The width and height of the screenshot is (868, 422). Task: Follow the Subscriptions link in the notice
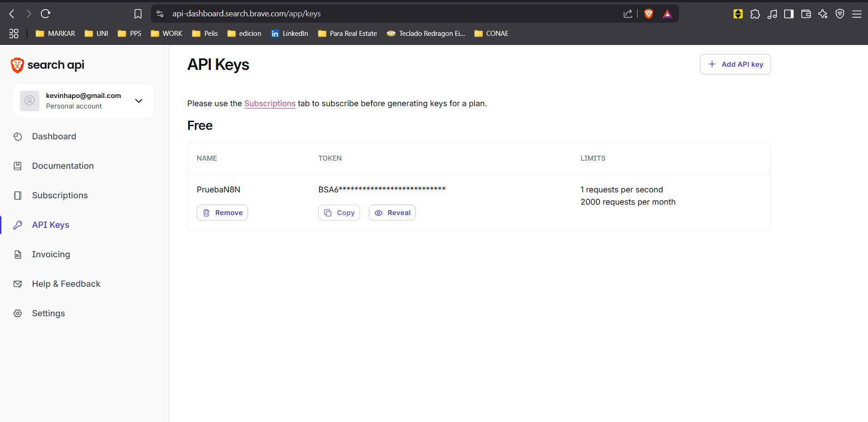coord(270,103)
